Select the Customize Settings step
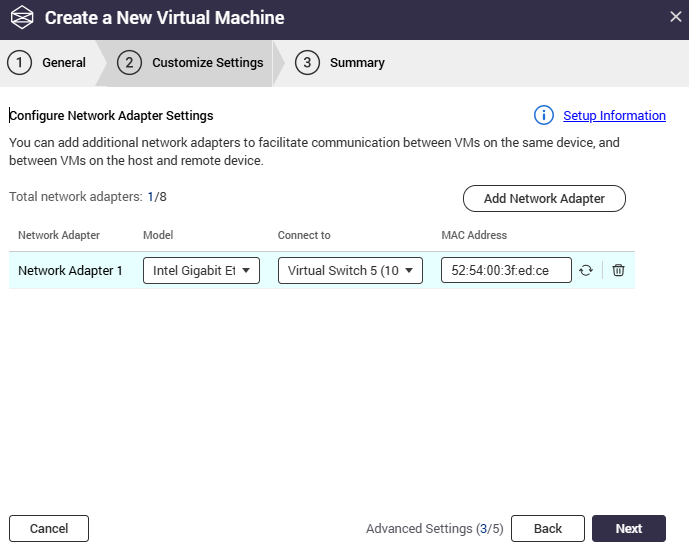Screen dimensions: 689x551 (192, 63)
